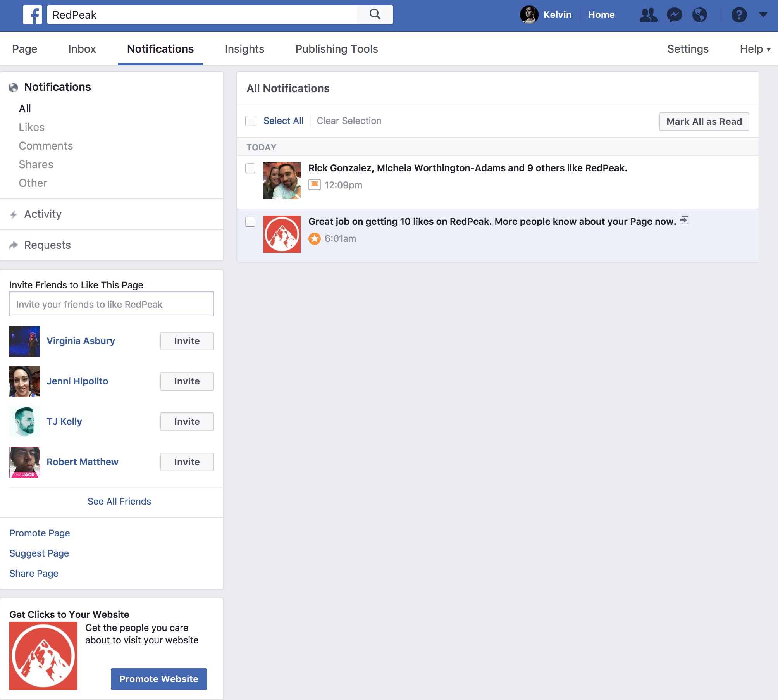Click the arrow Requests icon
This screenshot has height=700, width=778.
click(14, 245)
